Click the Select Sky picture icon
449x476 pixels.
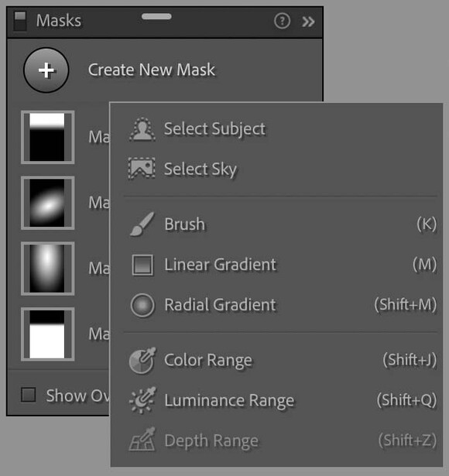coord(142,168)
